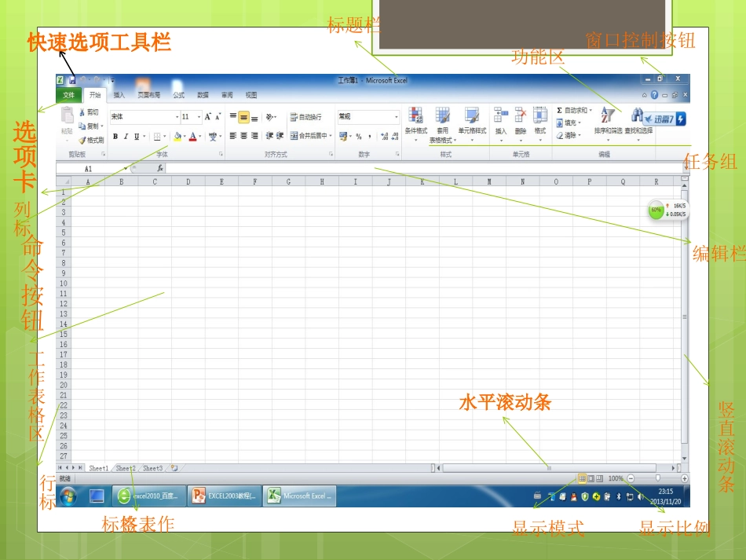This screenshot has height=560, width=746.
Task: Click the accounting number format icon
Action: pos(343,137)
